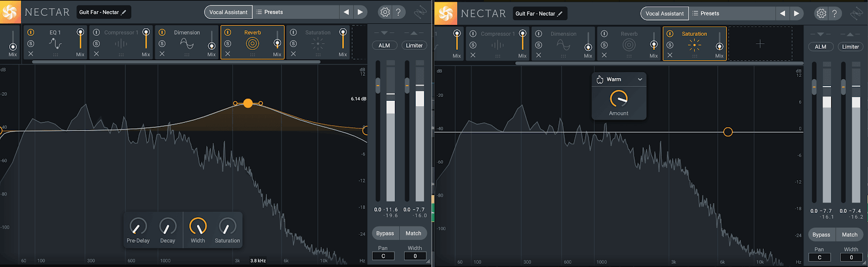The width and height of the screenshot is (868, 267).
Task: Click the Reverb Decay knob
Action: pyautogui.click(x=168, y=226)
